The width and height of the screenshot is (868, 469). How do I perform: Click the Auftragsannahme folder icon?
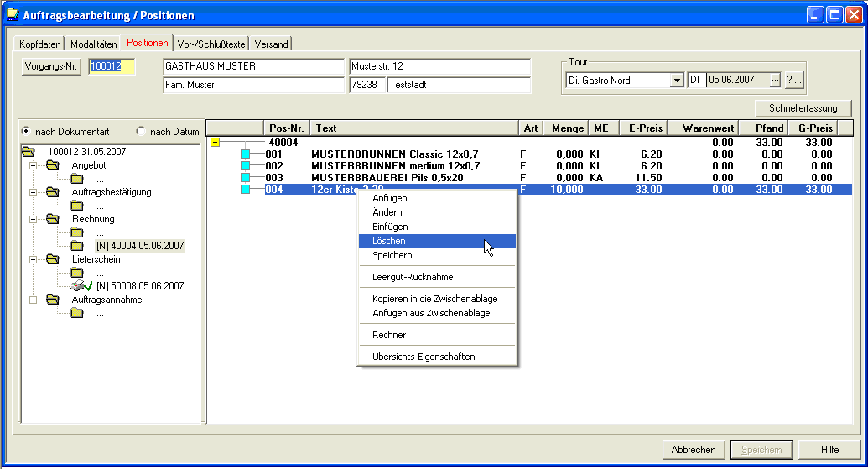[x=54, y=300]
